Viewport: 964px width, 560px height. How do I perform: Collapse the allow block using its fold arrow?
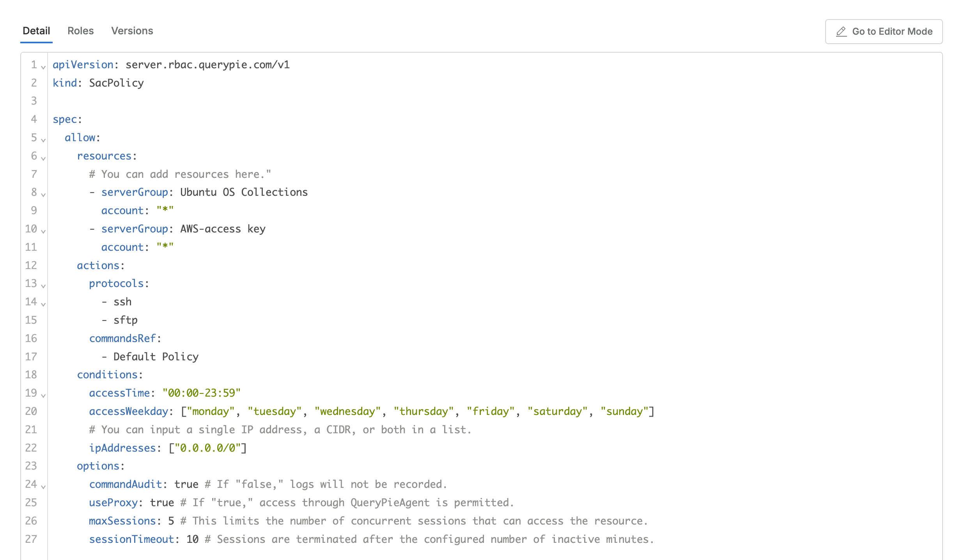[x=43, y=140]
